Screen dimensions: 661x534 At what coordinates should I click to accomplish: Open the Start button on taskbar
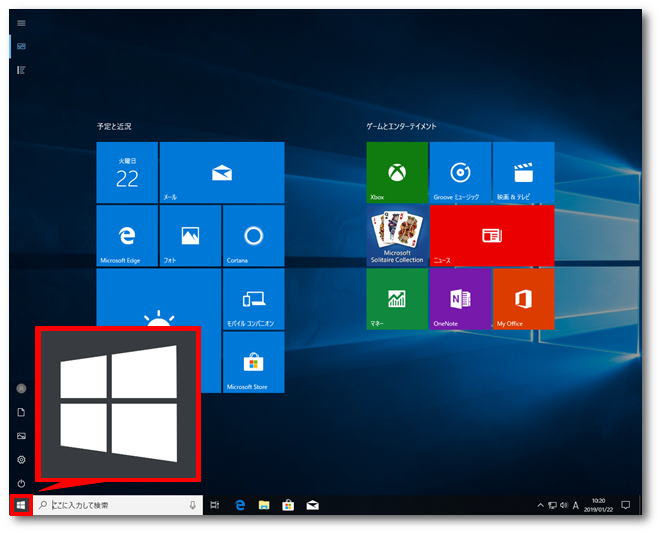[x=21, y=505]
